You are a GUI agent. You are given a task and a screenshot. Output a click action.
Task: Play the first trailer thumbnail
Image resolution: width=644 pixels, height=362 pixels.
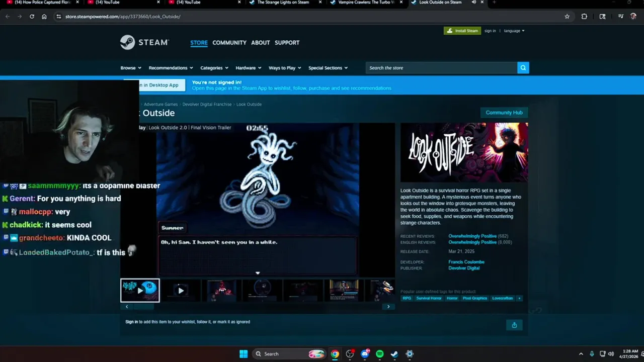click(140, 290)
